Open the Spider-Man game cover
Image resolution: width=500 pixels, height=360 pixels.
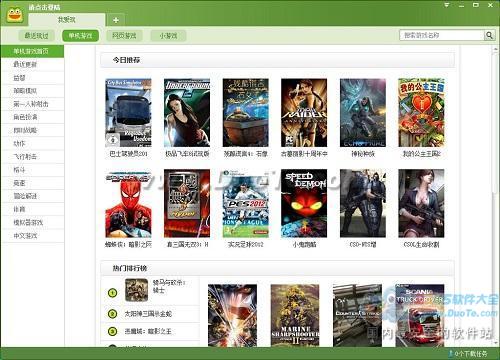[x=128, y=203]
